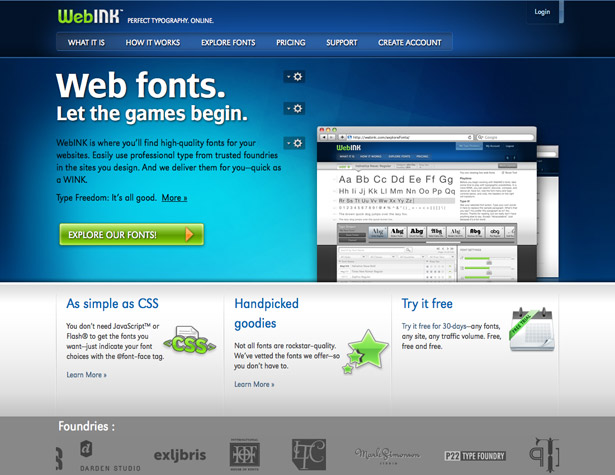The image size is (615, 475).
Task: Open the Login link
Action: pyautogui.click(x=542, y=12)
